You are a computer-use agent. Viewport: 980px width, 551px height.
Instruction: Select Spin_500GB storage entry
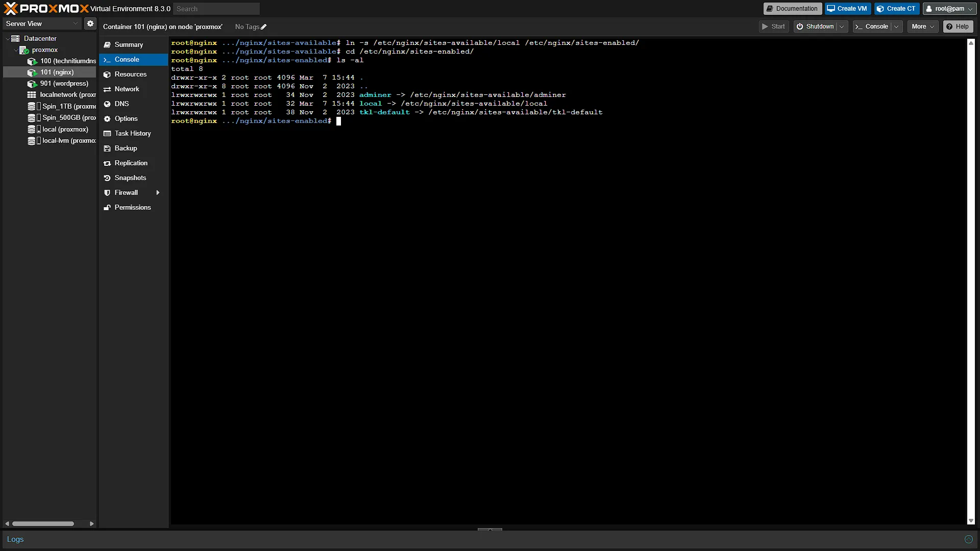point(61,117)
